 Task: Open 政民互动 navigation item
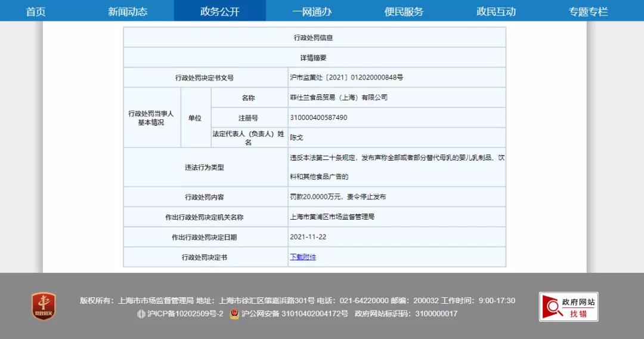496,11
